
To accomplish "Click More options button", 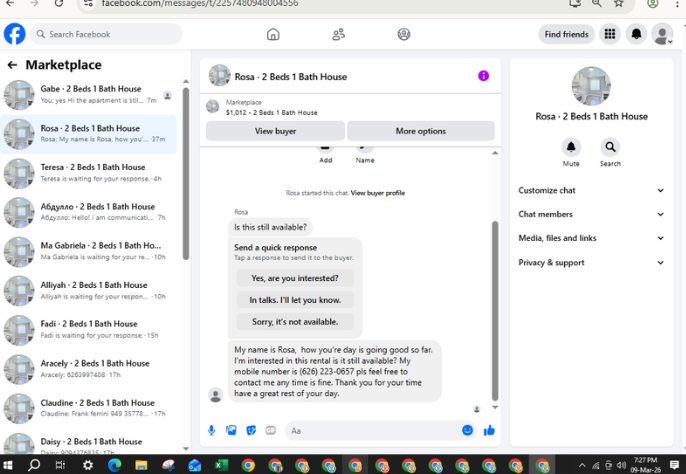I will (x=420, y=131).
